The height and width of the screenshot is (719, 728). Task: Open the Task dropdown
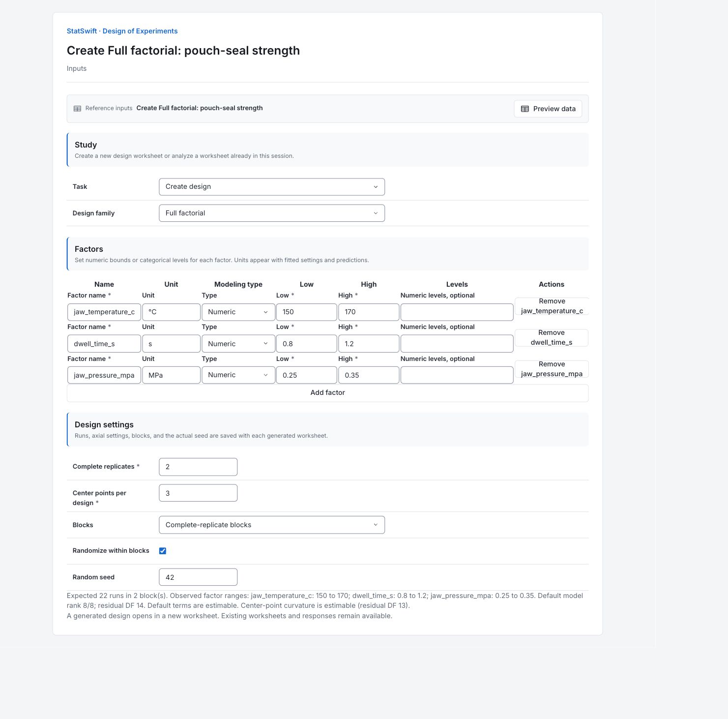click(272, 187)
